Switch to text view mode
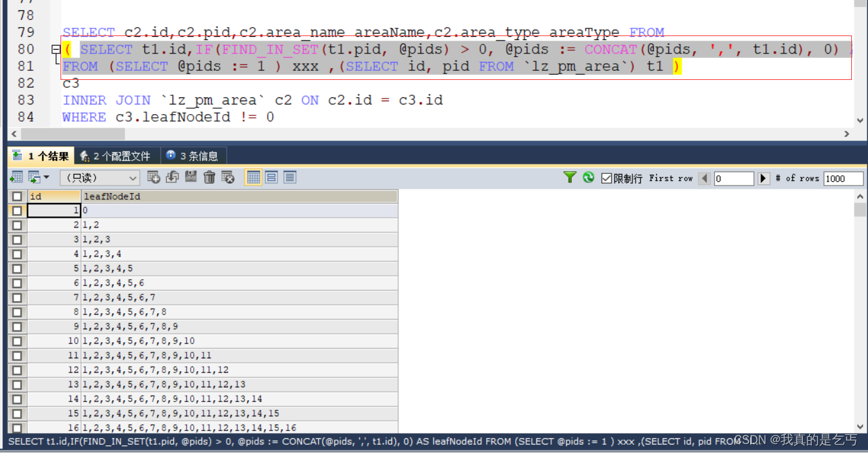The height and width of the screenshot is (453, 868). pos(290,177)
